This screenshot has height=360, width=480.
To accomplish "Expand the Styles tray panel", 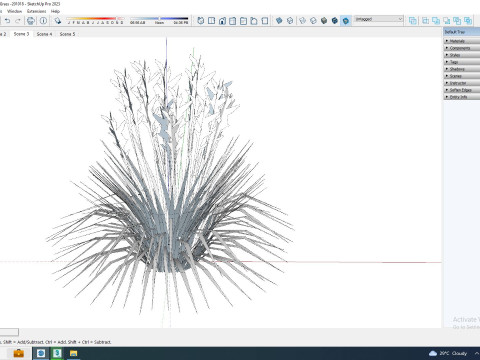I will (x=462, y=55).
